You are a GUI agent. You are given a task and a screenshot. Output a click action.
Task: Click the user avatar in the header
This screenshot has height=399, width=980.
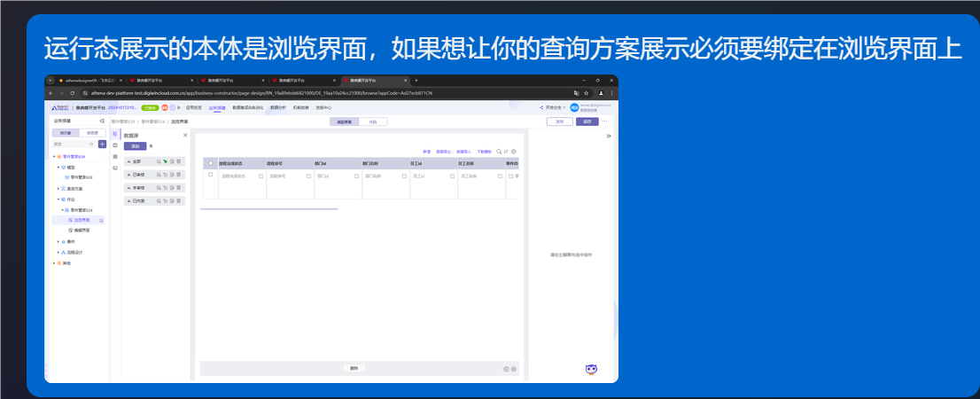pyautogui.click(x=574, y=107)
